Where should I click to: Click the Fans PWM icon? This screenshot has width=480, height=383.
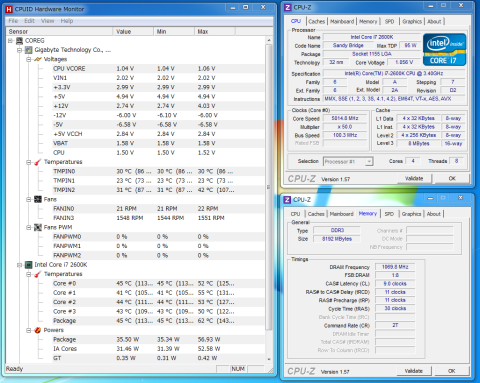click(38, 227)
